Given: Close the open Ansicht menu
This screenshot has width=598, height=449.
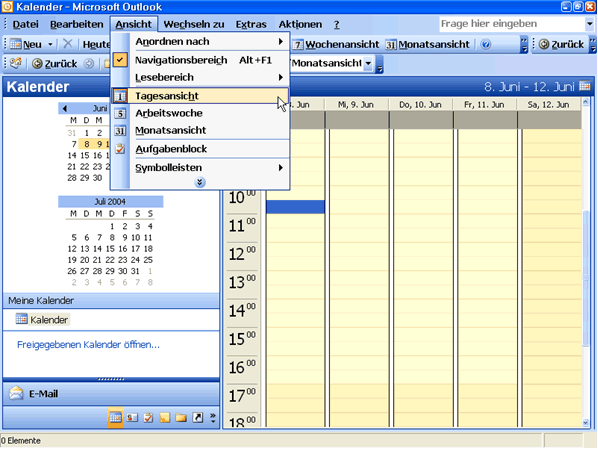Looking at the screenshot, I should coord(133,24).
